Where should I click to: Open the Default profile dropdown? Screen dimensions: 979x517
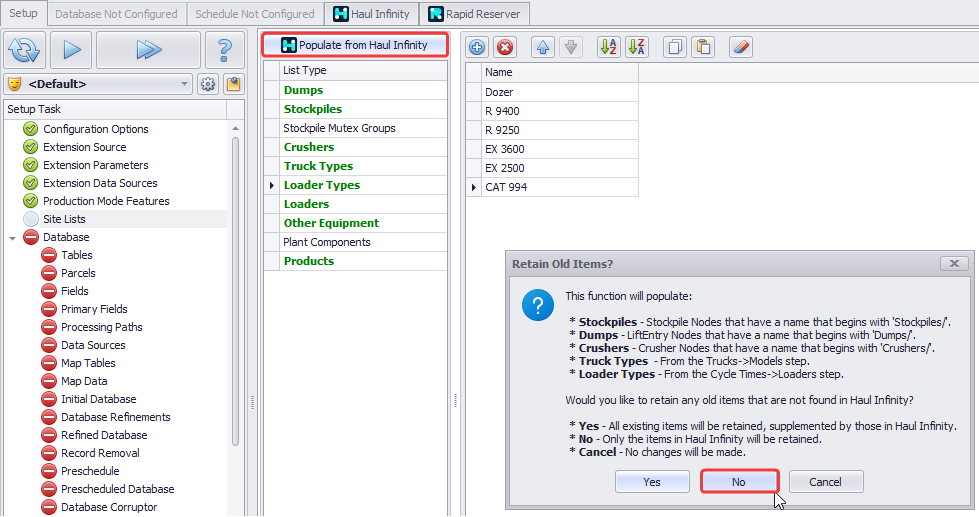(99, 84)
